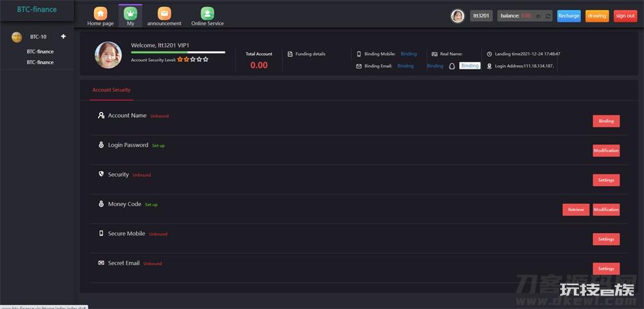Click the Secret Email envelope icon

point(101,263)
